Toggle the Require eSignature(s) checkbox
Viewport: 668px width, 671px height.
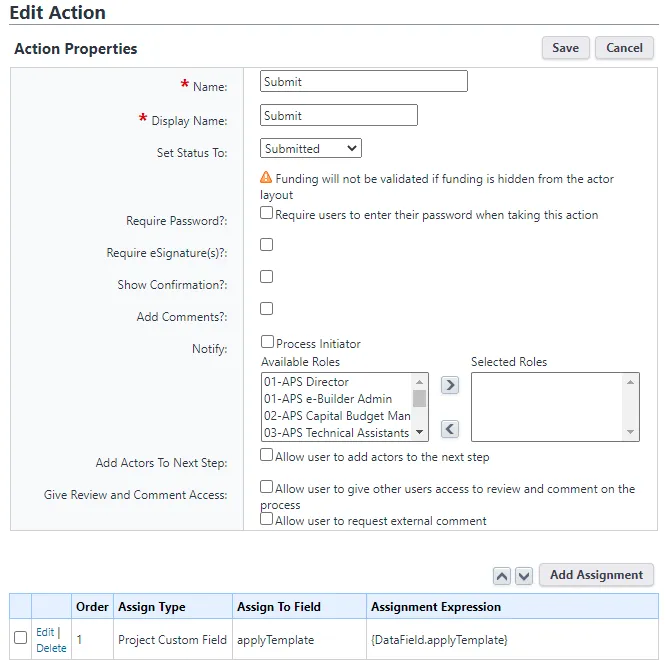pyautogui.click(x=267, y=244)
